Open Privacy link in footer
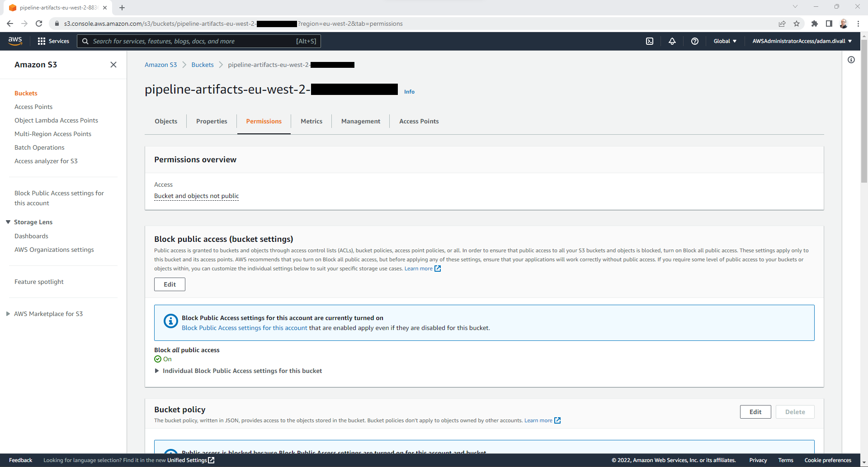This screenshot has width=868, height=467. [758, 460]
